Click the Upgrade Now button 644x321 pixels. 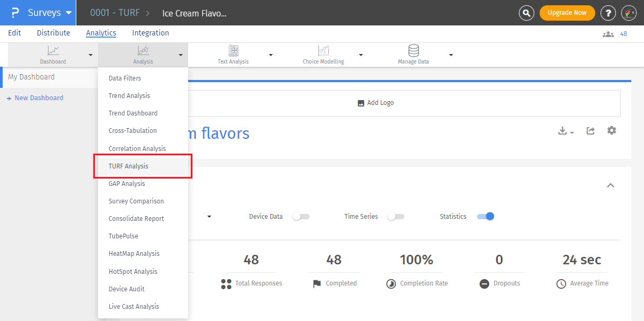click(x=567, y=13)
